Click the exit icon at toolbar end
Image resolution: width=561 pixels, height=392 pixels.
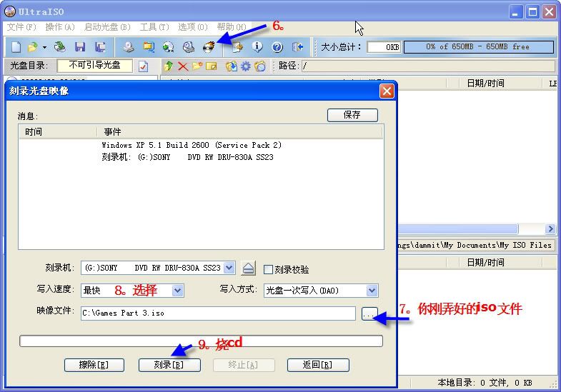(x=298, y=47)
